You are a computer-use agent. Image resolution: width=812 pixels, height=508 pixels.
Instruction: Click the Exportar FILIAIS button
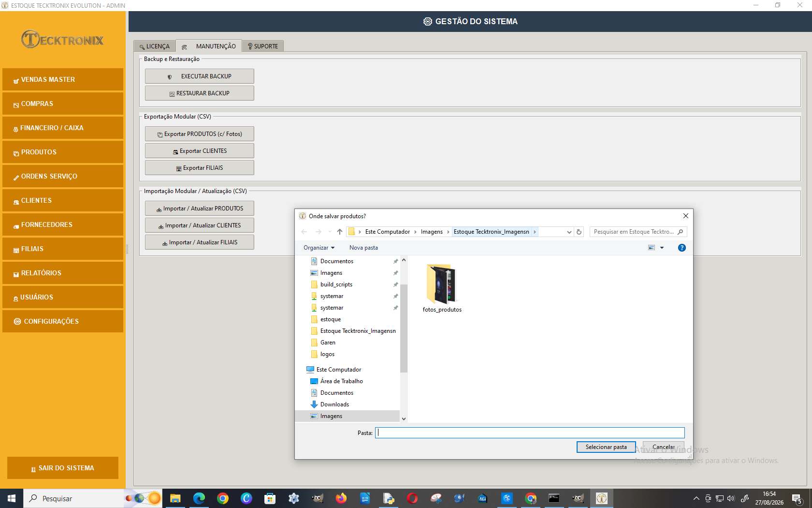click(x=200, y=167)
